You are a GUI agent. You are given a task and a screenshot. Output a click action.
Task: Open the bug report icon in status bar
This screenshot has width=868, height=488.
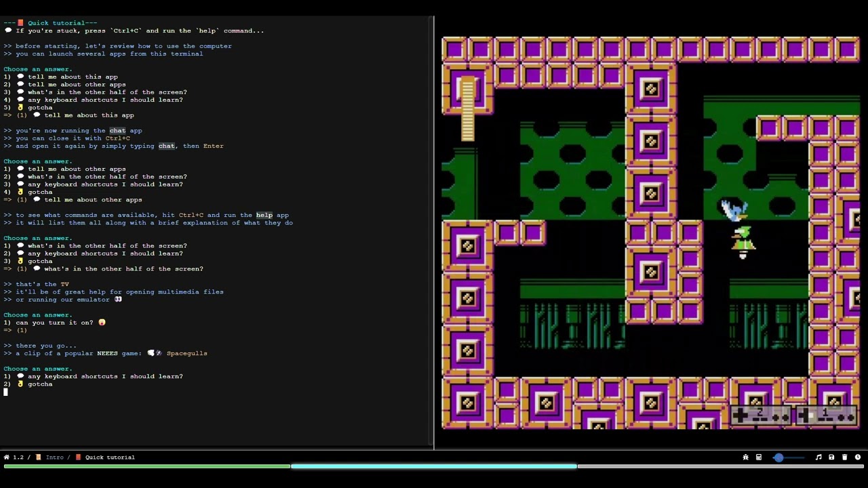pos(746,457)
